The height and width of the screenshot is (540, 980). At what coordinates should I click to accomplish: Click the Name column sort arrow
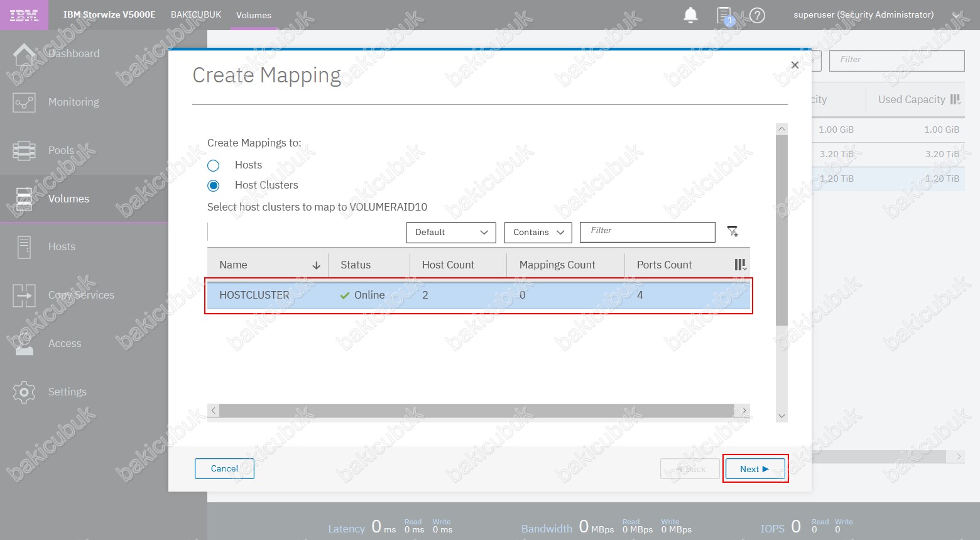[x=317, y=265]
